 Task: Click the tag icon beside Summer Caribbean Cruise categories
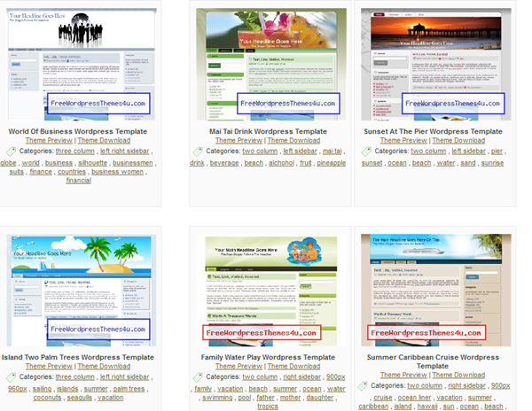(363, 385)
